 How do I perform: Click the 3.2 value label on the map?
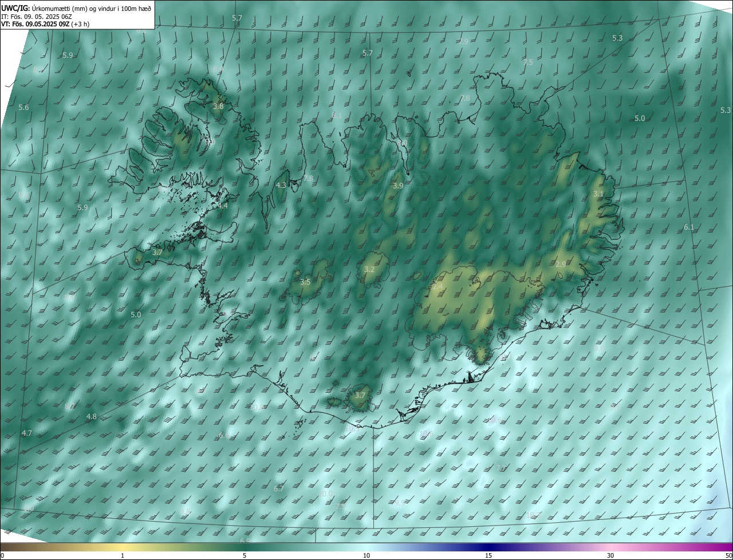coord(369,269)
